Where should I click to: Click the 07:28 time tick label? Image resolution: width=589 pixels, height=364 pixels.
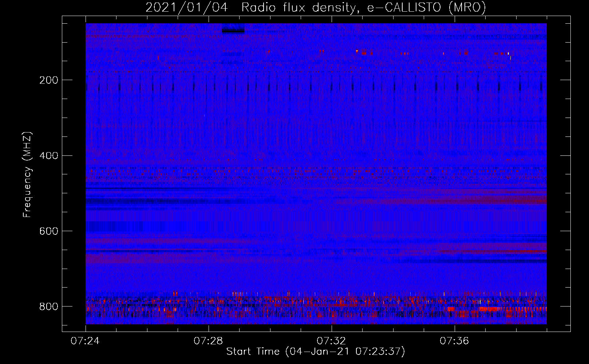[209, 341]
